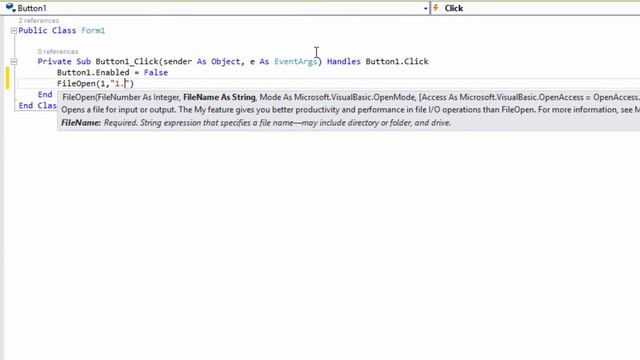
Task: Click the '0 references' CodeLens link
Action: pyautogui.click(x=58, y=51)
